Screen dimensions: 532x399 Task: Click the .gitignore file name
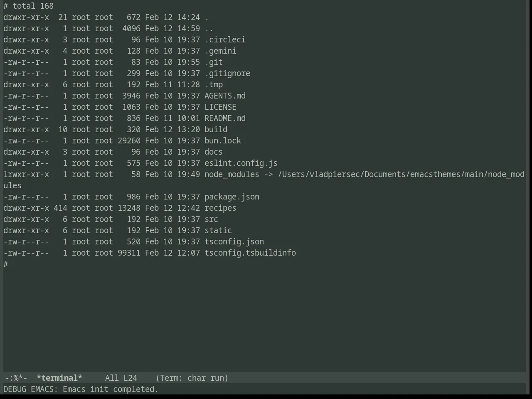pos(227,73)
